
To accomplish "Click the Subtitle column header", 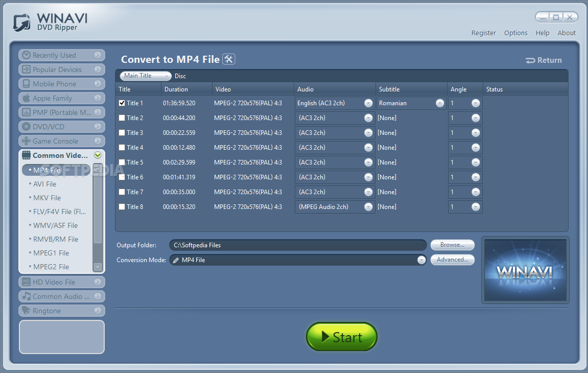I will [x=411, y=89].
